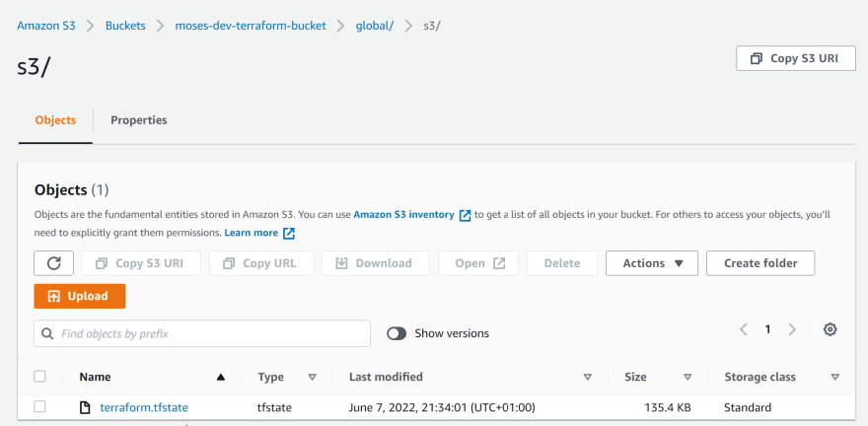
Task: Sort by Storage class column arrow
Action: 834,378
